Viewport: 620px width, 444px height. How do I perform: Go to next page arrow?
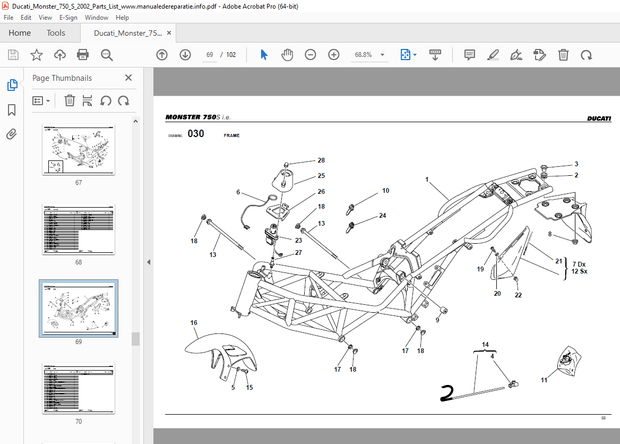coord(185,55)
